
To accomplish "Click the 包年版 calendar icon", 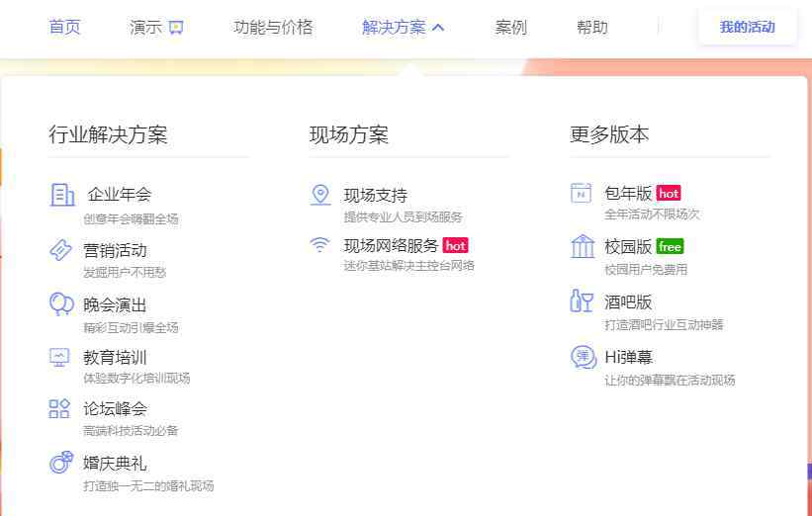I will pyautogui.click(x=582, y=193).
